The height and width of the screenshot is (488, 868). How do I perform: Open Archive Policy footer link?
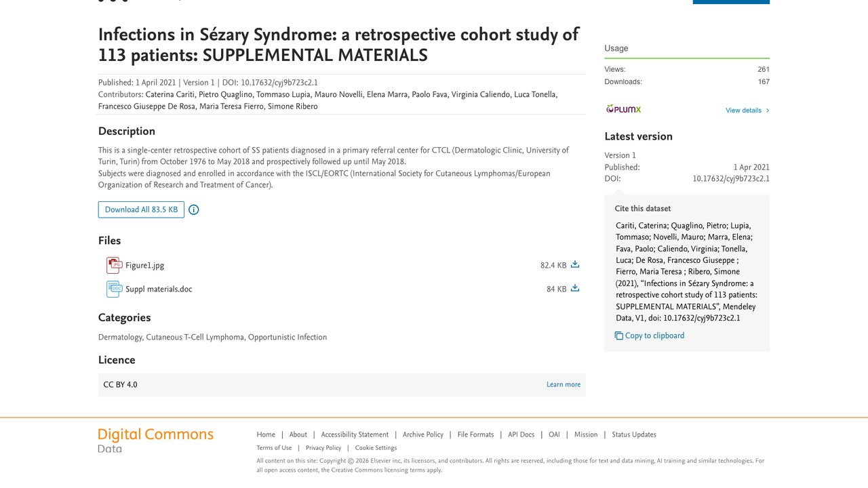pos(423,434)
